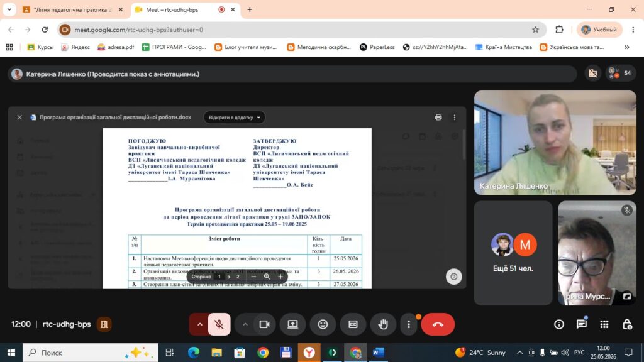Show more bookmarks chevron
644x362 pixels.
[627, 47]
